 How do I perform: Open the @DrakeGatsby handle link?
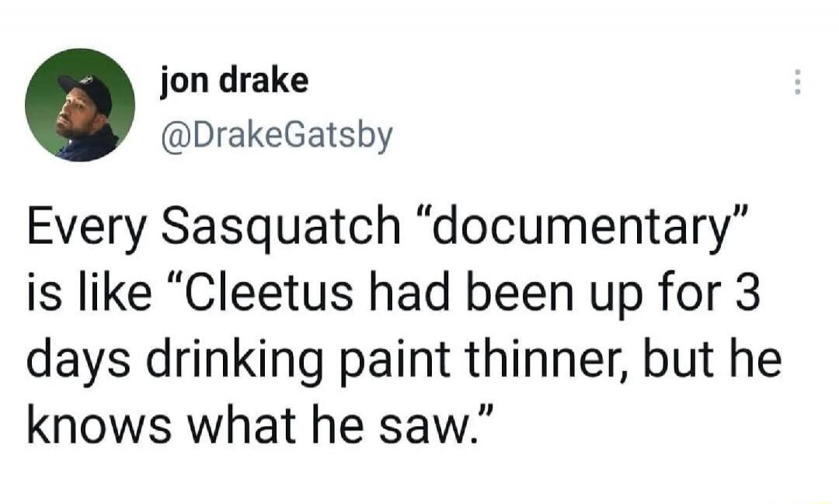(x=277, y=137)
